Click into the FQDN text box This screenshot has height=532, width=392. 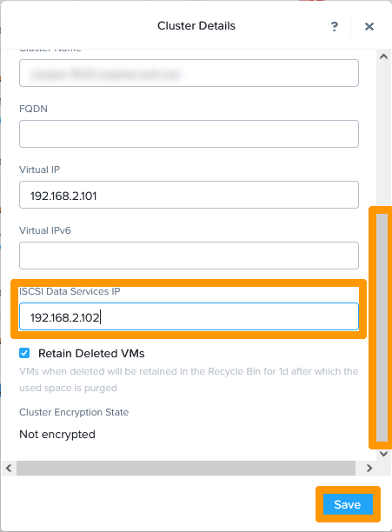click(x=189, y=134)
